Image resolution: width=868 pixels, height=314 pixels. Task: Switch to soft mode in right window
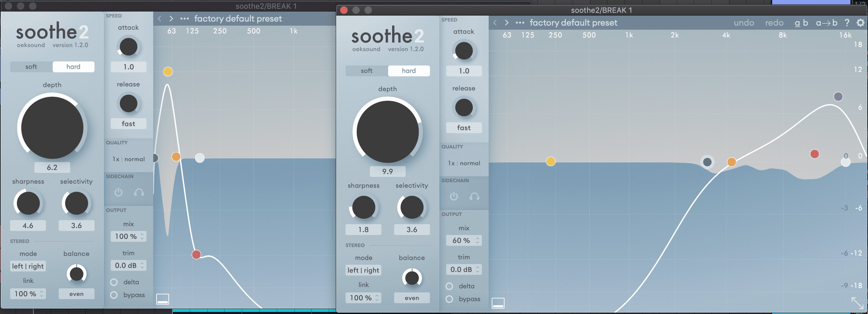click(367, 71)
